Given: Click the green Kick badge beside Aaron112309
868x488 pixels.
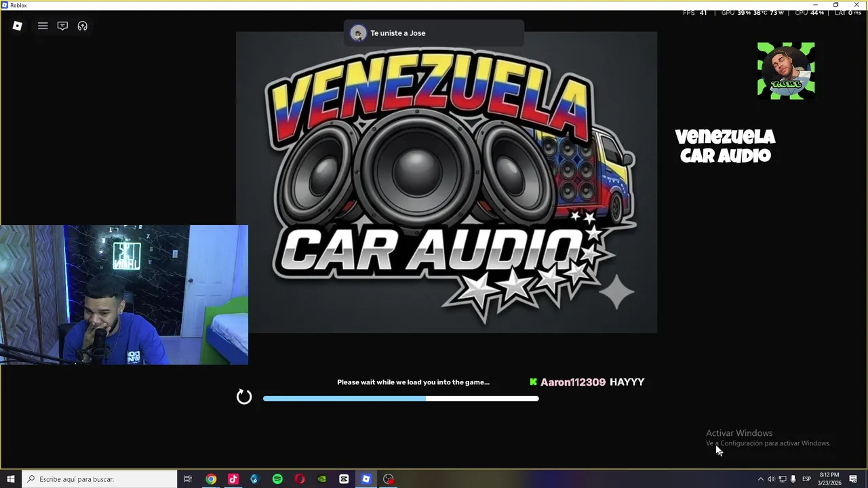Looking at the screenshot, I should coord(533,382).
